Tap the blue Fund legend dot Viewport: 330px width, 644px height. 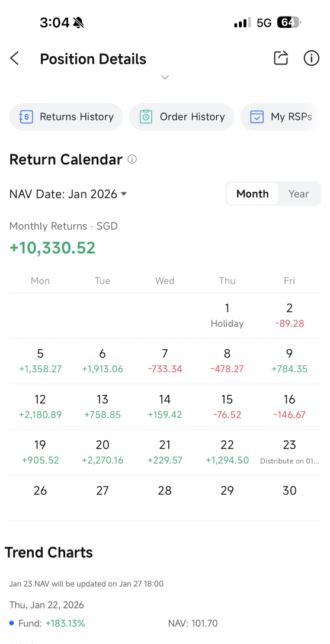[x=12, y=623]
